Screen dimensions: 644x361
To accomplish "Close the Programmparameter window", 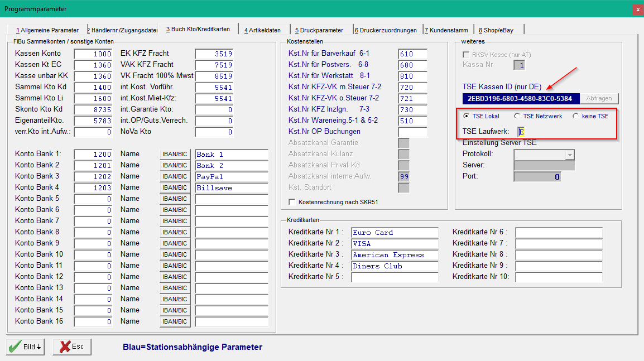I will (x=638, y=9).
